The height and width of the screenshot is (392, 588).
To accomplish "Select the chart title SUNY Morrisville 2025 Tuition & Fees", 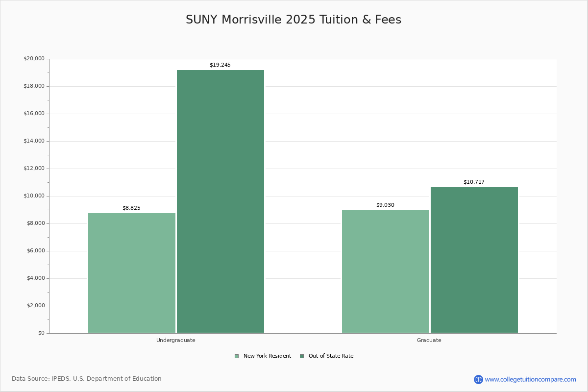I will pyautogui.click(x=294, y=20).
